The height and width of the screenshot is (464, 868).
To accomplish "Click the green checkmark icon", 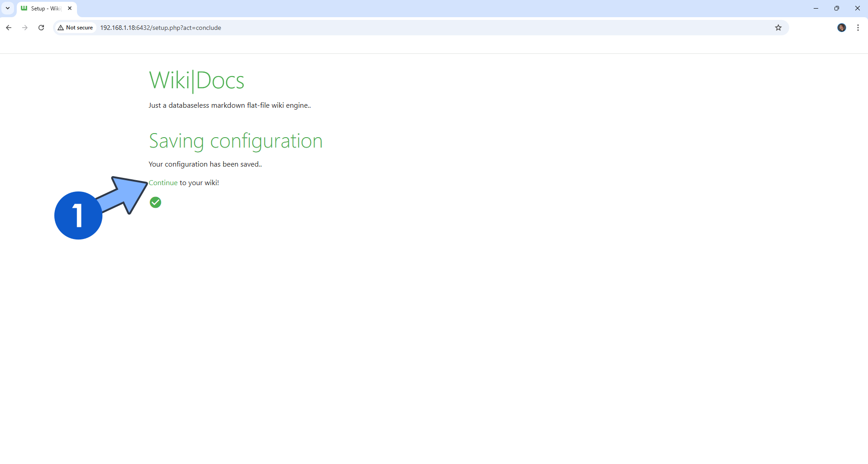I will [x=155, y=202].
